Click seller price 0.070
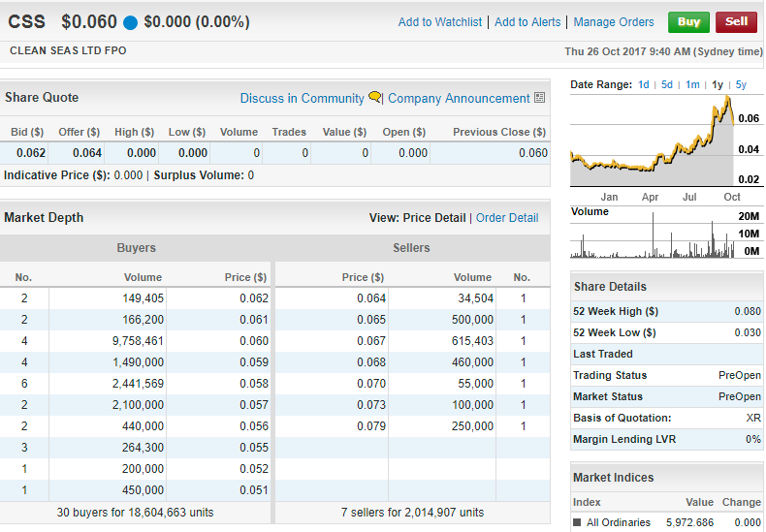This screenshot has height=532, width=766. click(x=370, y=384)
